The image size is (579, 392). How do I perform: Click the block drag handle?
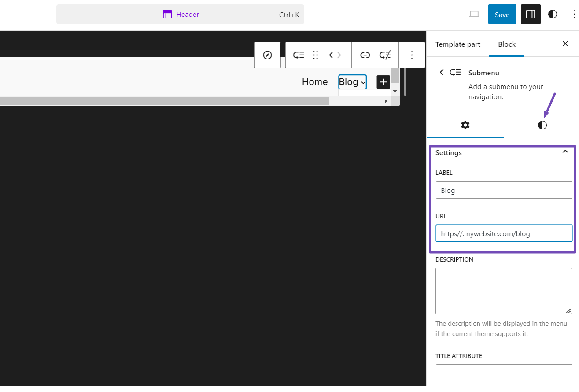click(315, 55)
